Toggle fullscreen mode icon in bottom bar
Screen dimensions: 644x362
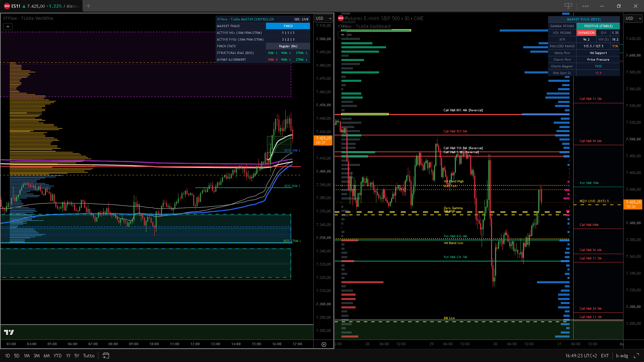tap(636, 356)
